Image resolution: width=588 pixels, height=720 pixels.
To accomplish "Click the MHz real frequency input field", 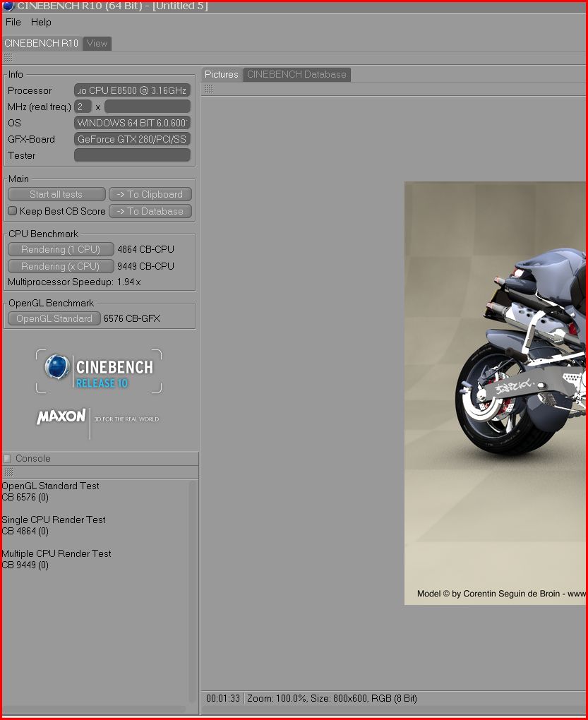I will (148, 107).
